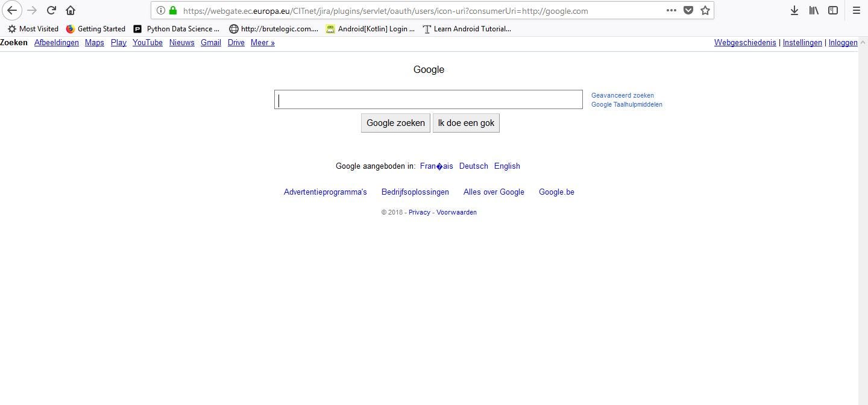Open the downloads arrow icon
868x405 pixels.
tap(794, 10)
